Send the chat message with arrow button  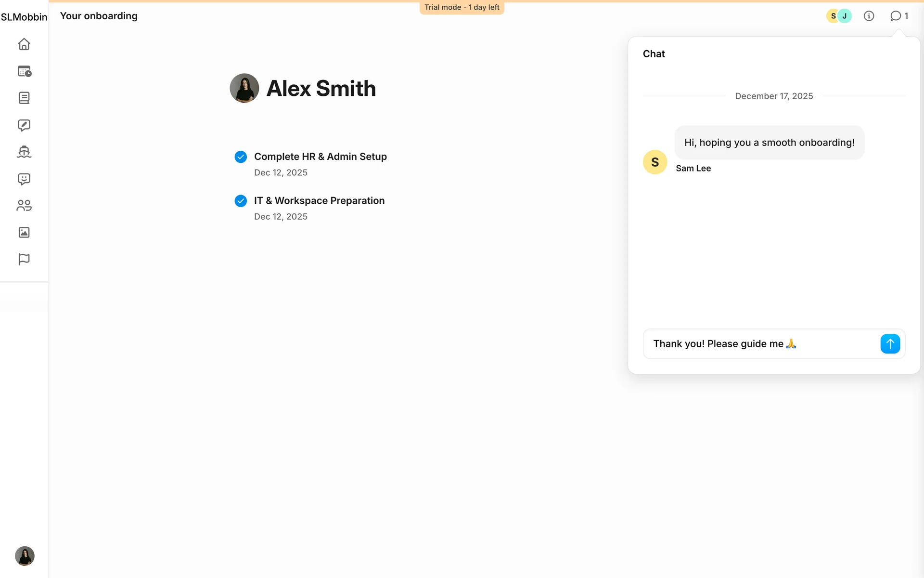[x=890, y=344]
